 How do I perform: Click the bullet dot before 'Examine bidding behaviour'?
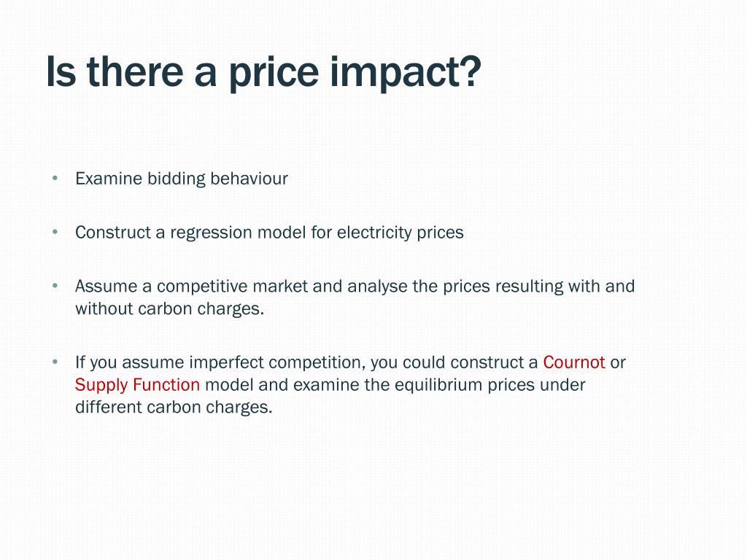point(55,178)
